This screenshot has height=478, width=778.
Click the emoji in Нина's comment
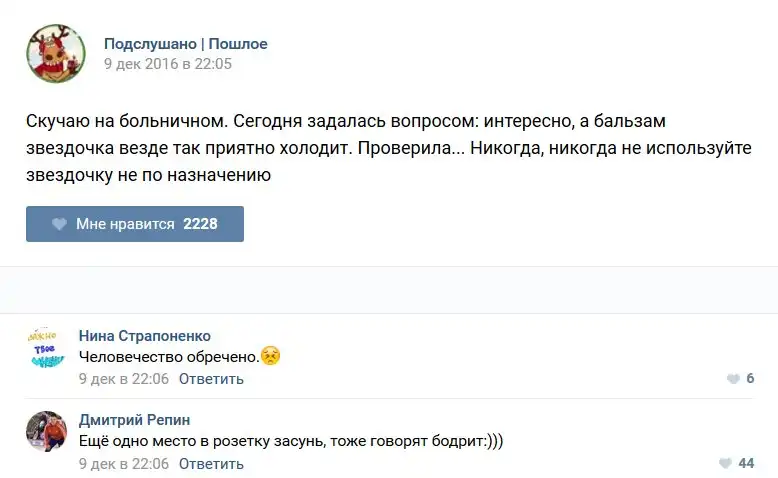tap(270, 356)
